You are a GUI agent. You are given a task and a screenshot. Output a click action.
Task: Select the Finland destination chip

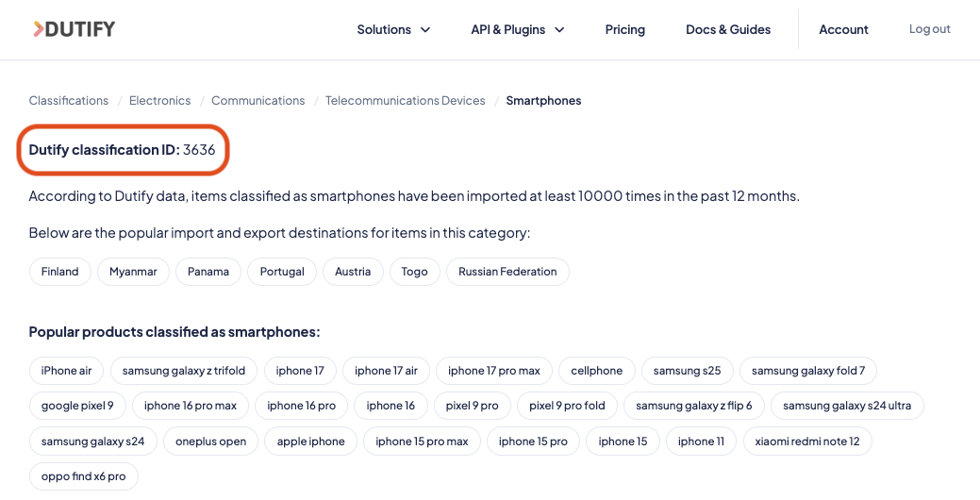60,272
